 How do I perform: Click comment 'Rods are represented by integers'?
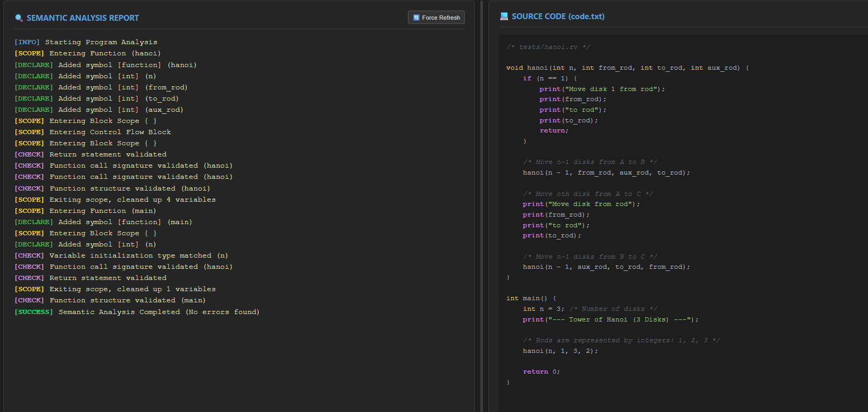pos(621,340)
